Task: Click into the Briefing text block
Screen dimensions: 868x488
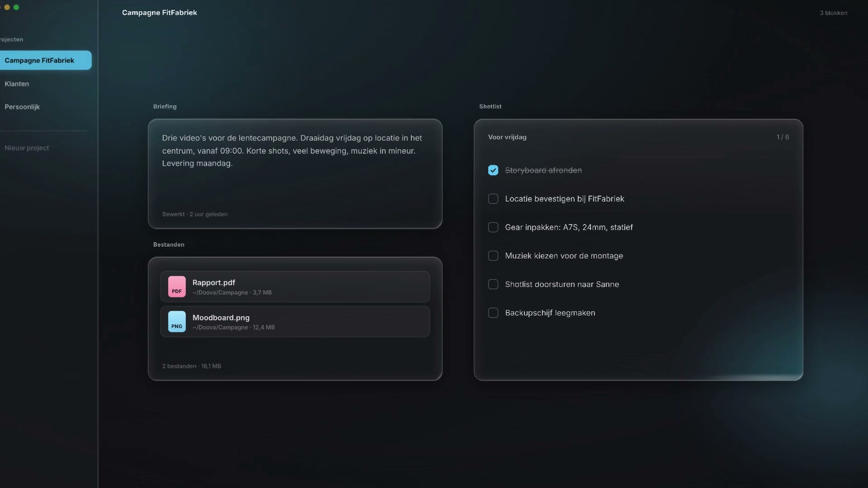Action: (295, 174)
